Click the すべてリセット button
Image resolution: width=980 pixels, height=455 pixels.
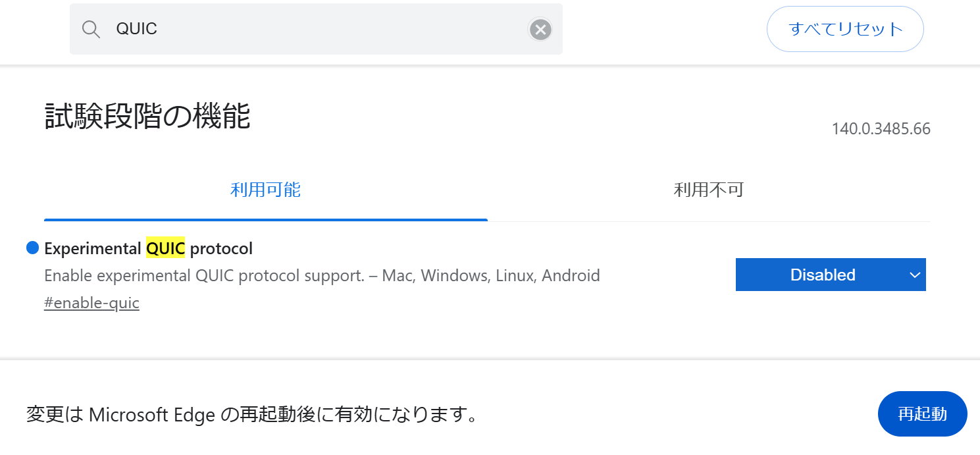click(x=845, y=29)
